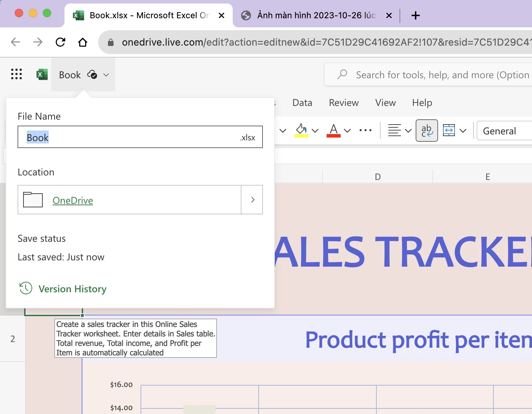532x414 pixels.
Task: Expand the location chevron button next to OneDrive
Action: pyautogui.click(x=252, y=200)
